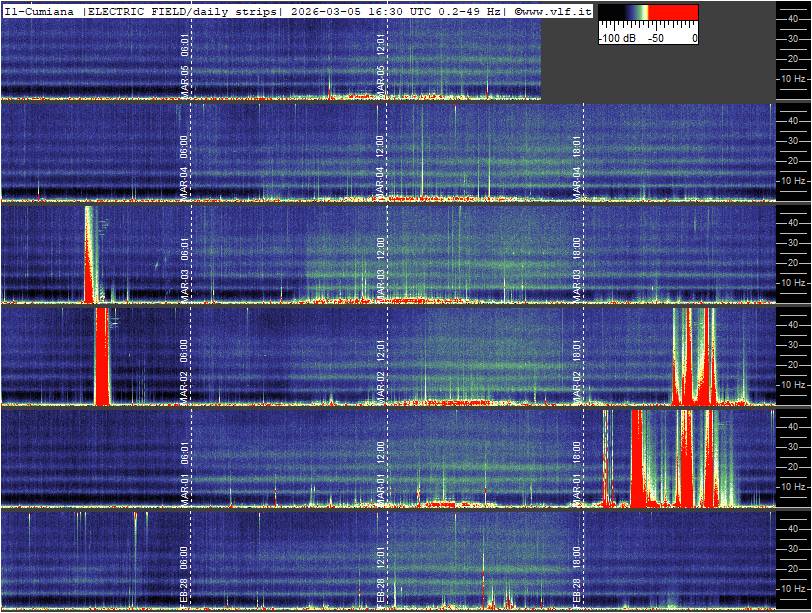812x613 pixels.
Task: Click the 40 Hz label on top strip
Action: [792, 17]
